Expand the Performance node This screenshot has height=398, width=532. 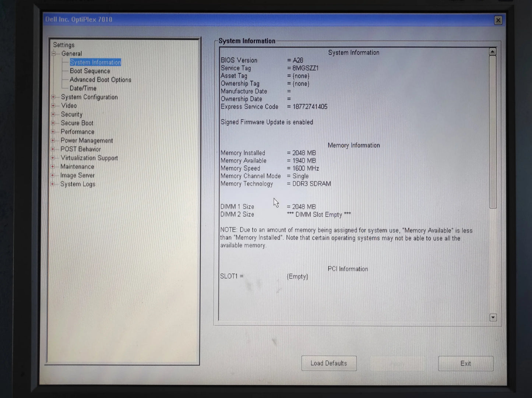tap(53, 132)
